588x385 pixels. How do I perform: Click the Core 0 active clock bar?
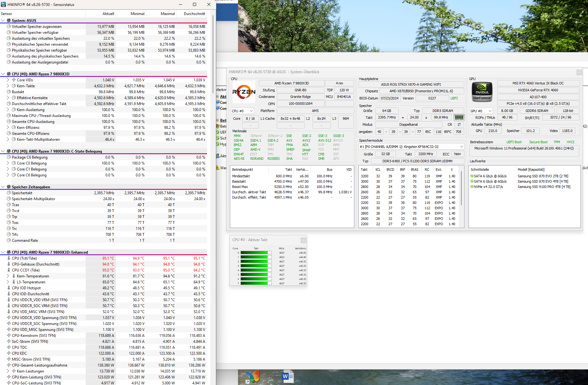[x=256, y=253]
